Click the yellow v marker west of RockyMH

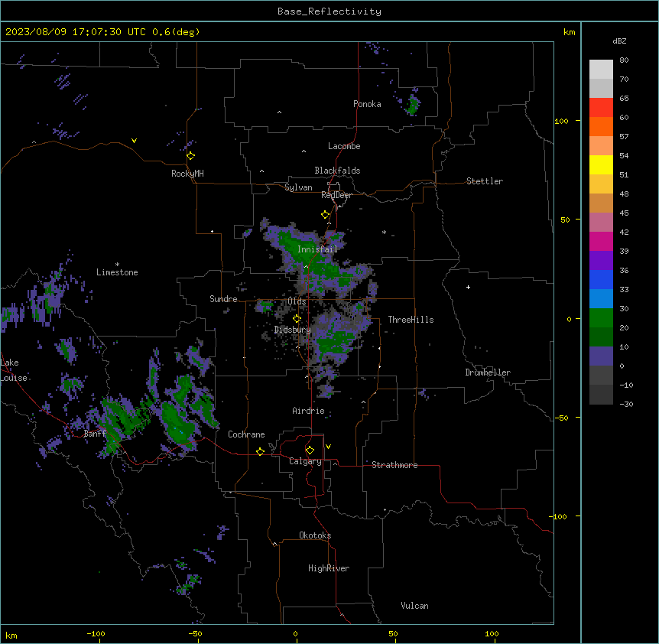[134, 141]
